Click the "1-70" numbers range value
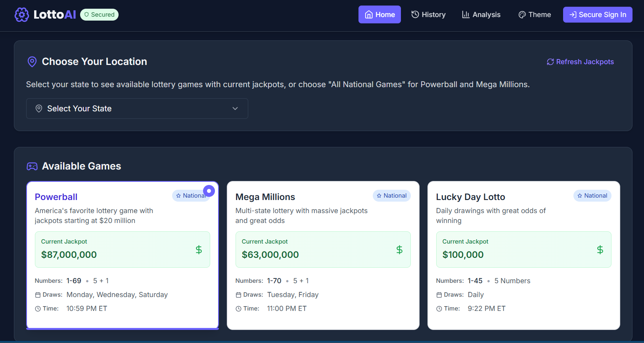Viewport: 644px width, 343px height. point(274,281)
